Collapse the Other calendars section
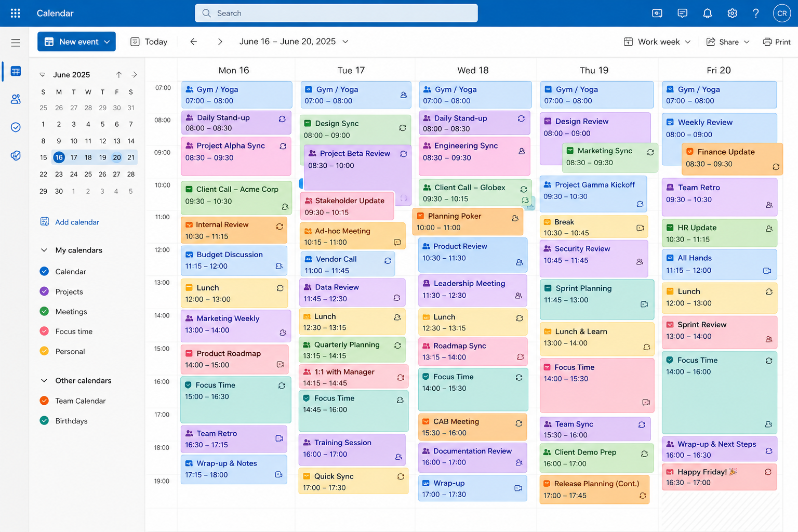The width and height of the screenshot is (798, 532). pos(44,381)
